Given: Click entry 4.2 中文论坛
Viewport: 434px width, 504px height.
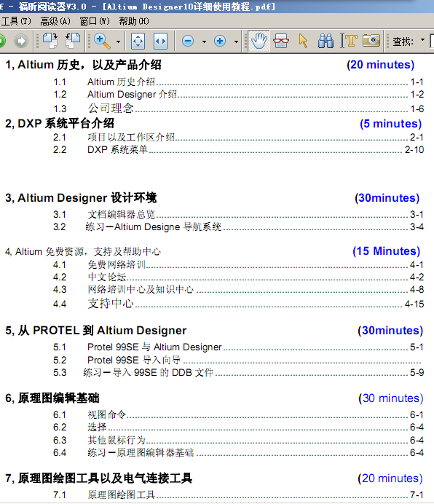Looking at the screenshot, I should point(238,277).
